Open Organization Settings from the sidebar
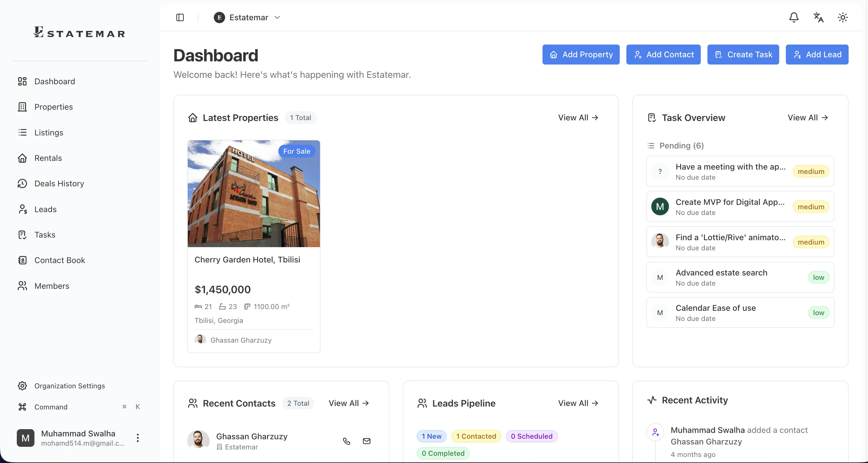The height and width of the screenshot is (463, 868). (x=69, y=386)
